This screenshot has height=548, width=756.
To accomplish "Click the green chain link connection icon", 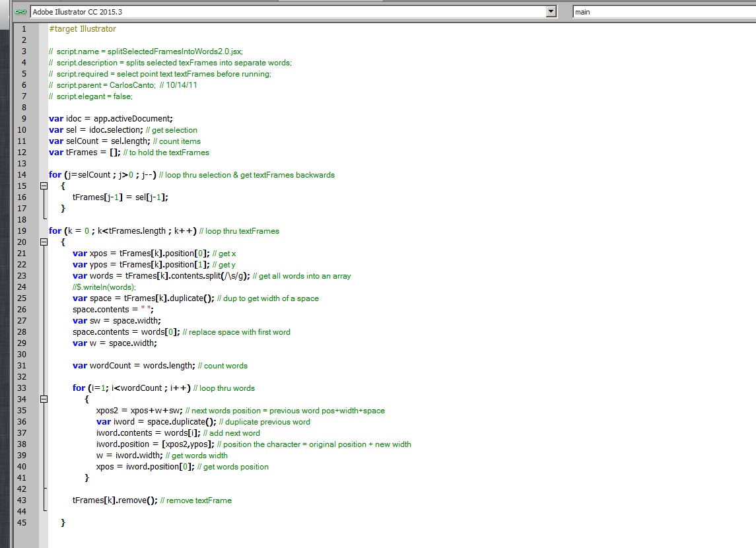I will click(x=20, y=12).
